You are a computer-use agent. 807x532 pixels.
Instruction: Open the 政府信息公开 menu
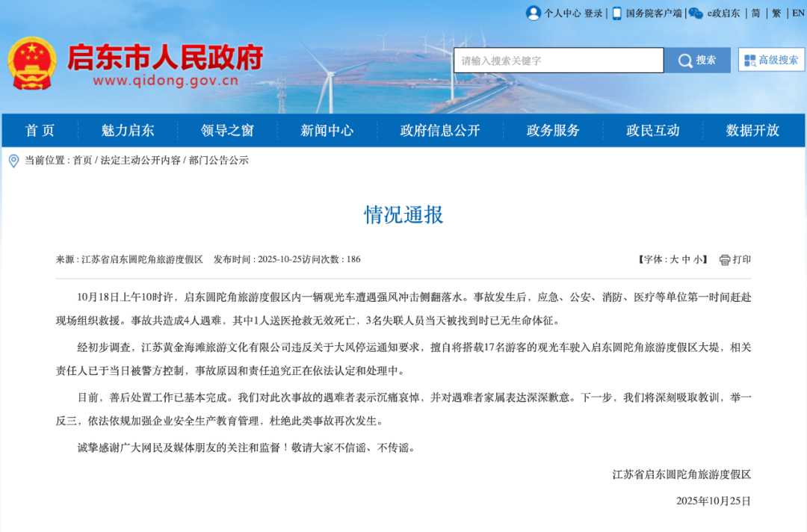coord(439,131)
